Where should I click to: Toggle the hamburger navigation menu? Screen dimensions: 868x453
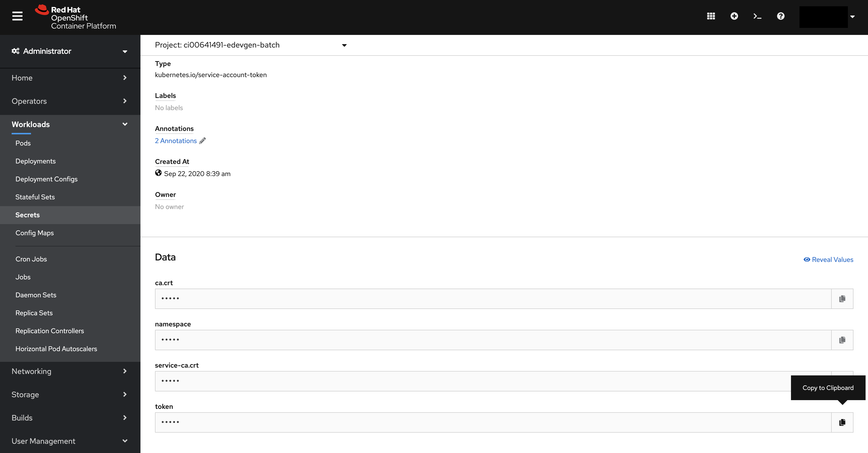click(17, 16)
